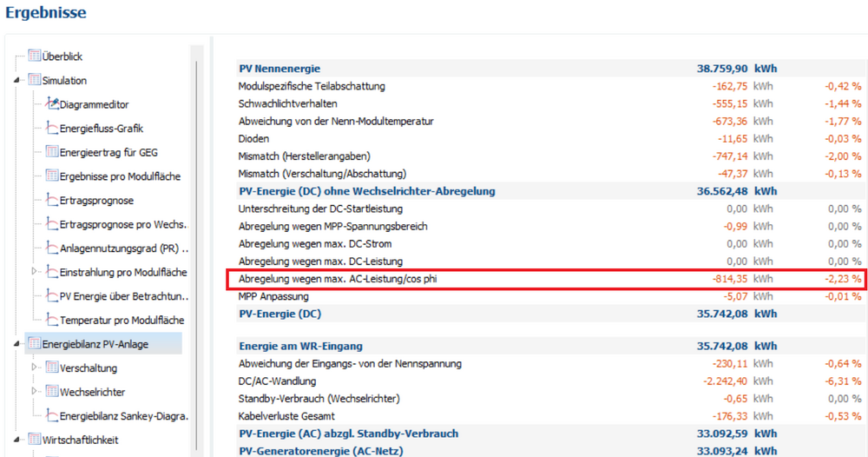
Task: Open Ertragsprognose pro Wechselrichter entry
Action: coord(124,224)
